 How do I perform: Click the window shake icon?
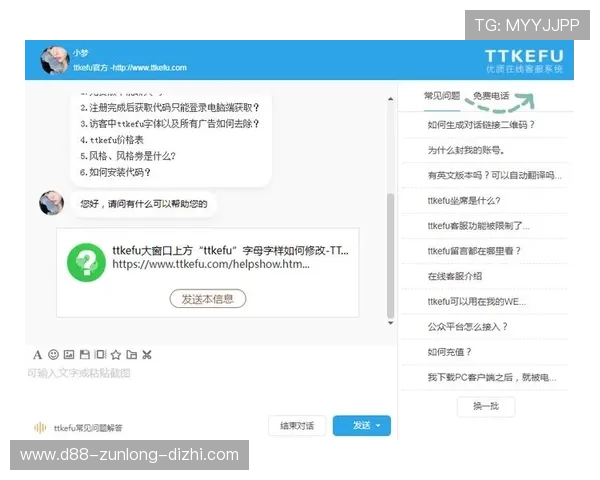pos(100,355)
